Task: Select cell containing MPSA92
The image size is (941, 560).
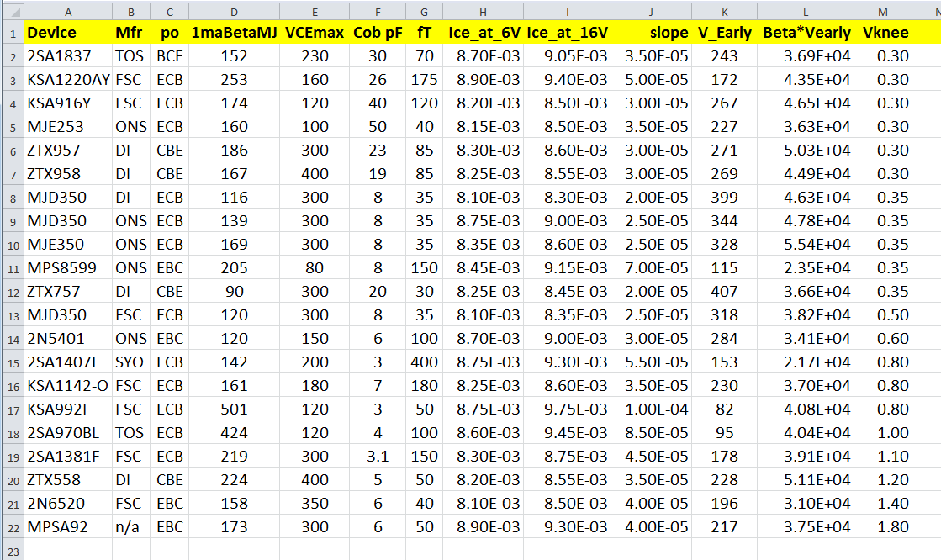Action: pos(68,527)
